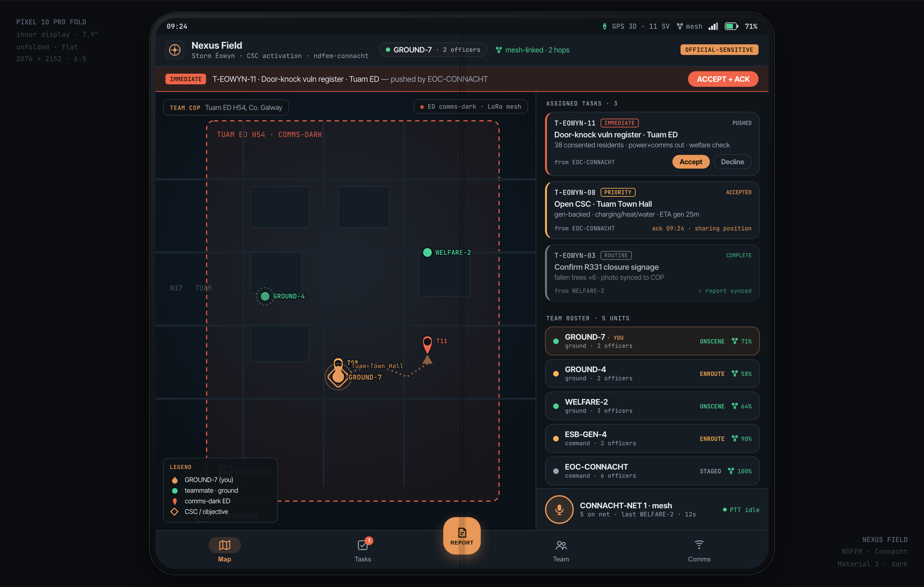Tap the direction arrow below the T11 pin
The image size is (924, 587).
click(427, 360)
